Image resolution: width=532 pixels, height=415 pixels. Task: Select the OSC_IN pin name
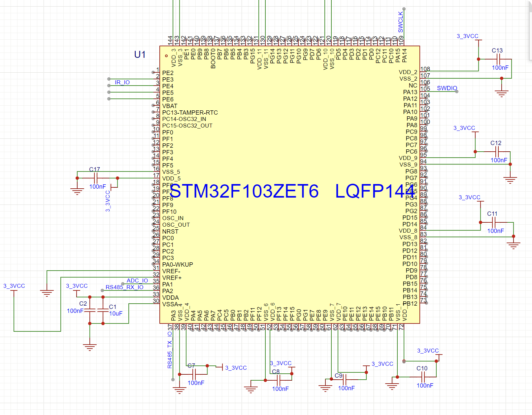pos(173,218)
